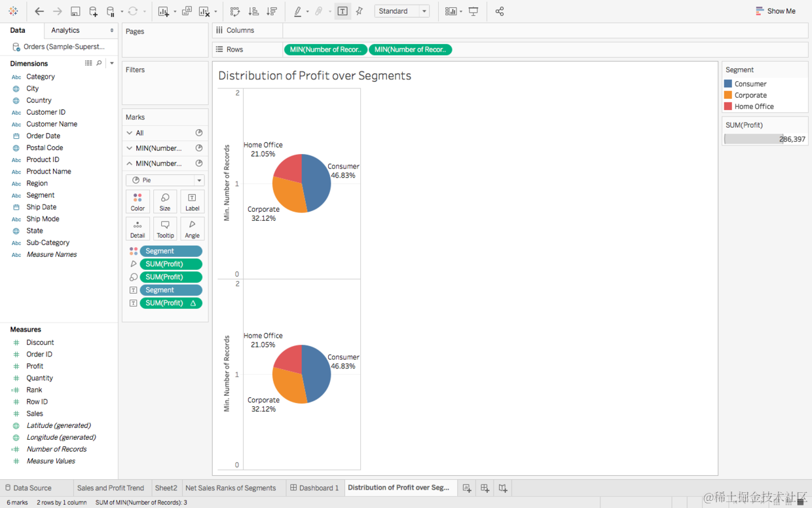Click the Size marks card button
Screen dimensions: 812x508
tap(165, 202)
